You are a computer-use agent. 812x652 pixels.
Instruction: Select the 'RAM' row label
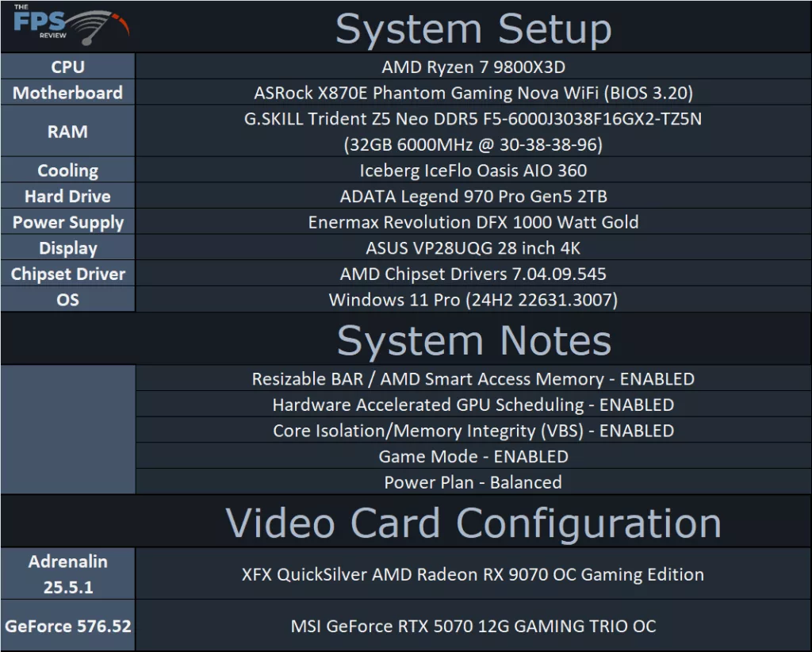[x=68, y=131]
